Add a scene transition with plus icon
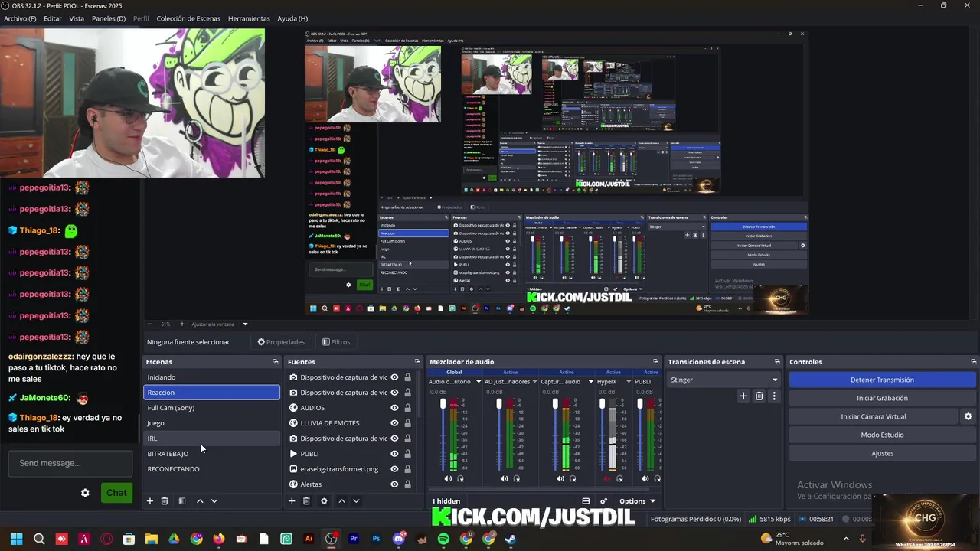The image size is (980, 551). (743, 396)
